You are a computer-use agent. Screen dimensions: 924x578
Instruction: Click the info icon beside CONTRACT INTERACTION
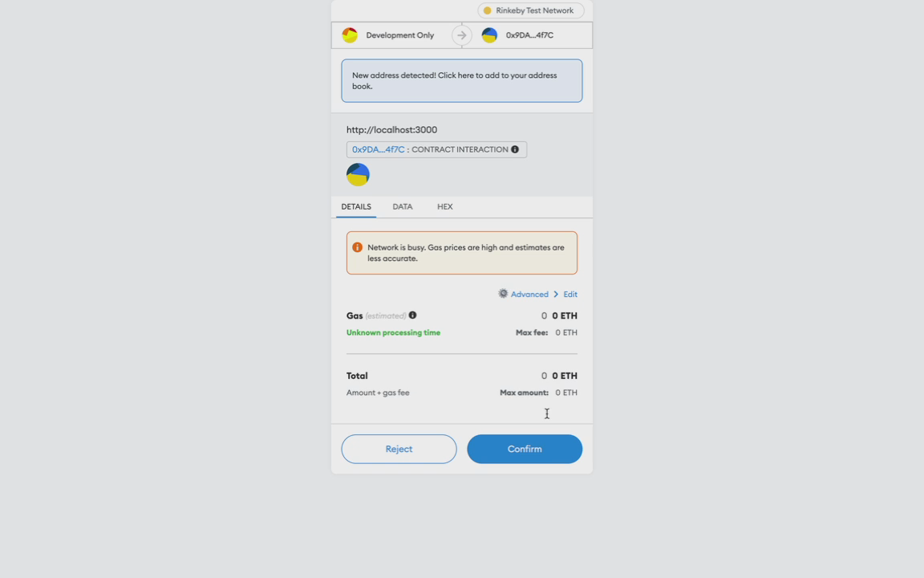[515, 149]
